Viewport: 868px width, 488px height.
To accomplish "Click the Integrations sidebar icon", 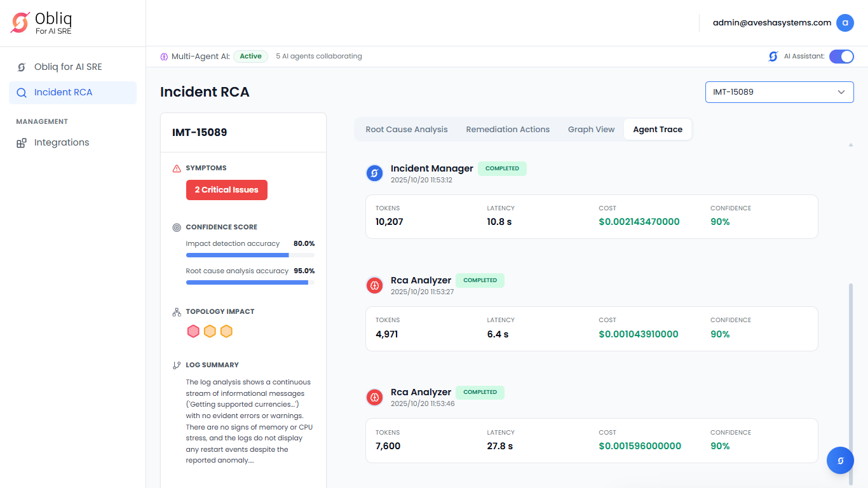I will click(22, 143).
